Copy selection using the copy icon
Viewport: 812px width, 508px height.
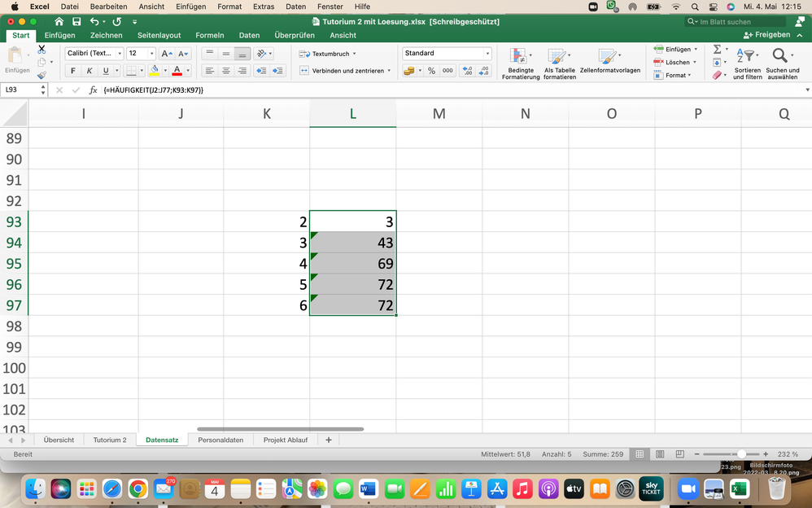41,62
